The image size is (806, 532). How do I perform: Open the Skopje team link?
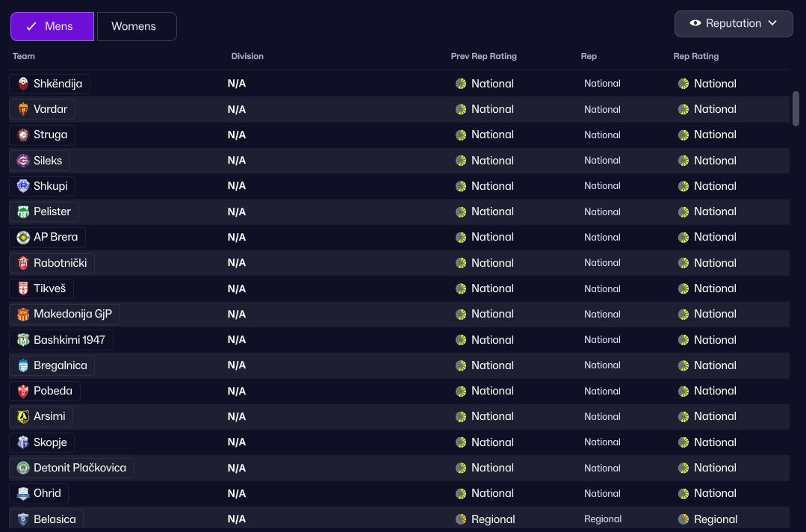click(42, 442)
